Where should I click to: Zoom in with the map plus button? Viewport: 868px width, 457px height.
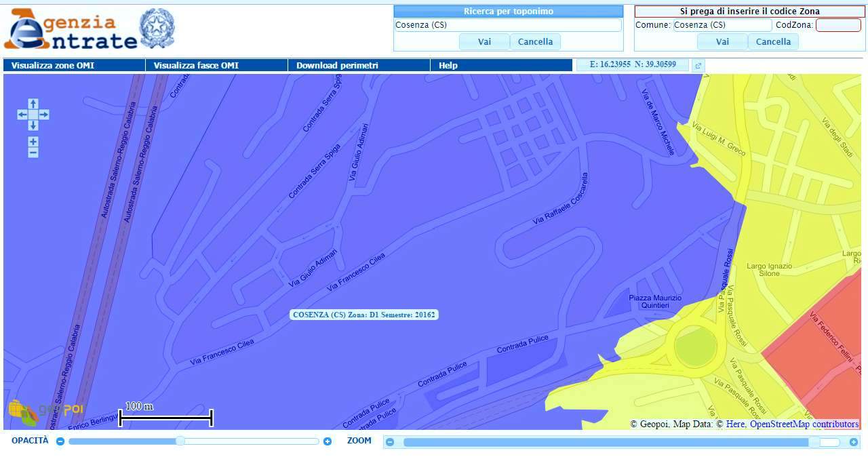[33, 142]
